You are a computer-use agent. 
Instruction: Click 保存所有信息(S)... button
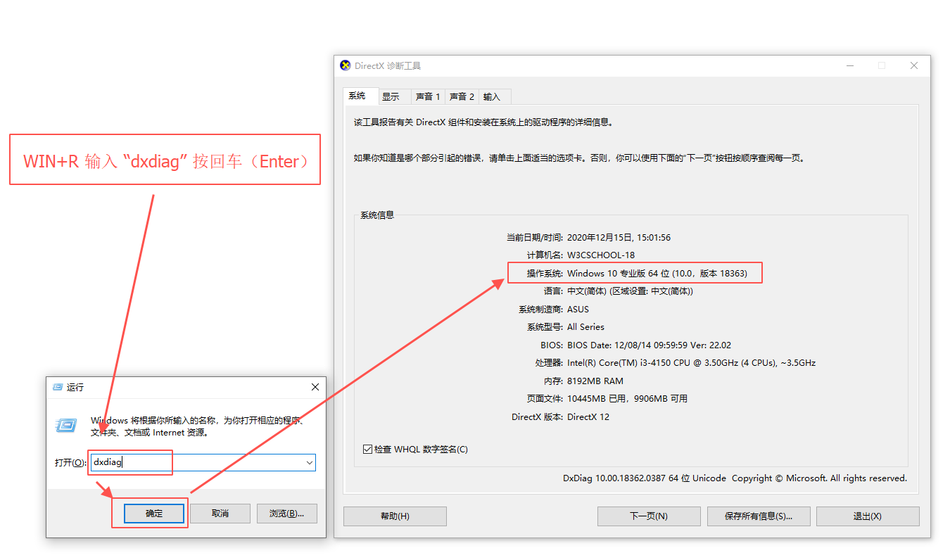759,516
